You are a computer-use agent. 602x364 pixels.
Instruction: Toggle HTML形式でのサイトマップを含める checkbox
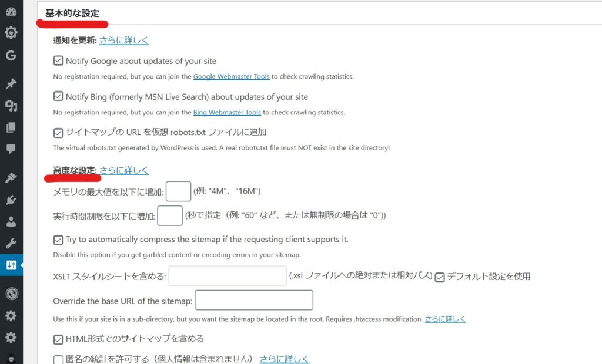[58, 339]
